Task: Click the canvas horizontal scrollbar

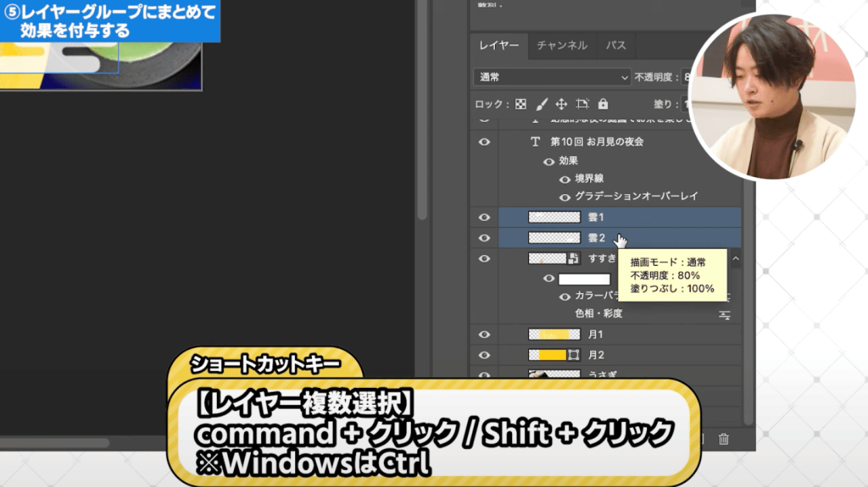Action: [54, 443]
